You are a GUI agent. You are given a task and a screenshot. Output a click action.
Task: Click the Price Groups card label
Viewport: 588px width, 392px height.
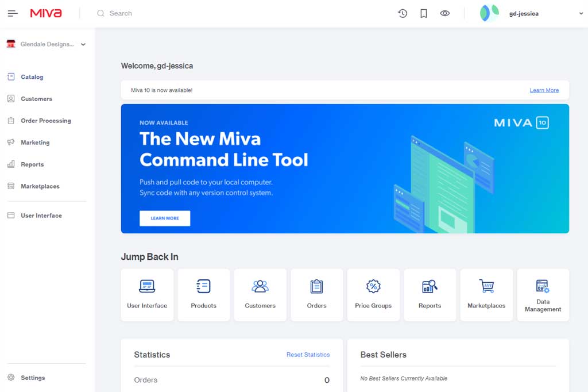click(373, 306)
